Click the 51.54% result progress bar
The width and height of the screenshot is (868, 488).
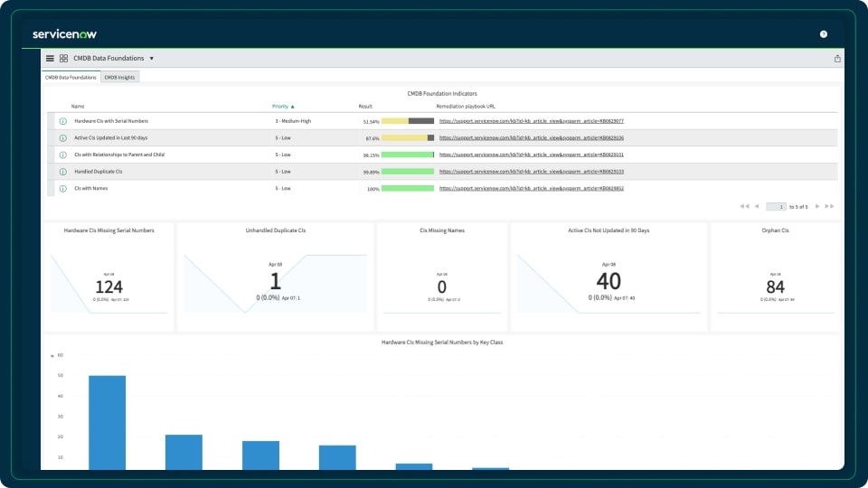pos(407,121)
